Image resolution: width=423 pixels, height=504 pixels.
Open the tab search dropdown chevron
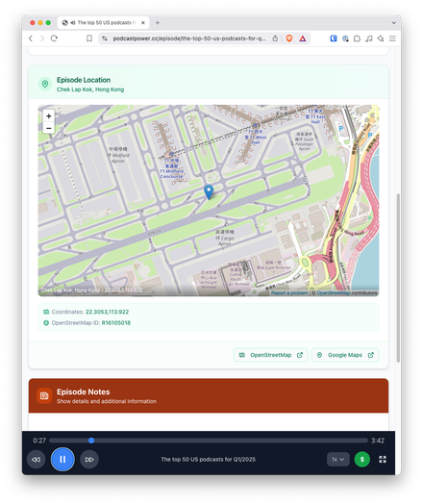pyautogui.click(x=393, y=23)
